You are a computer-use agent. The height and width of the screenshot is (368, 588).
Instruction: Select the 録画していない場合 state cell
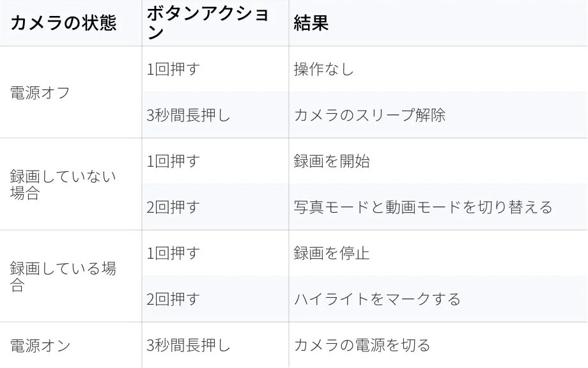(x=63, y=185)
